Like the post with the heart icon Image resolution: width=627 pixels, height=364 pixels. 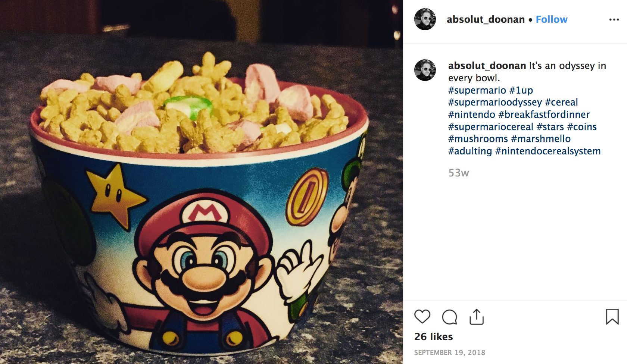[422, 317]
